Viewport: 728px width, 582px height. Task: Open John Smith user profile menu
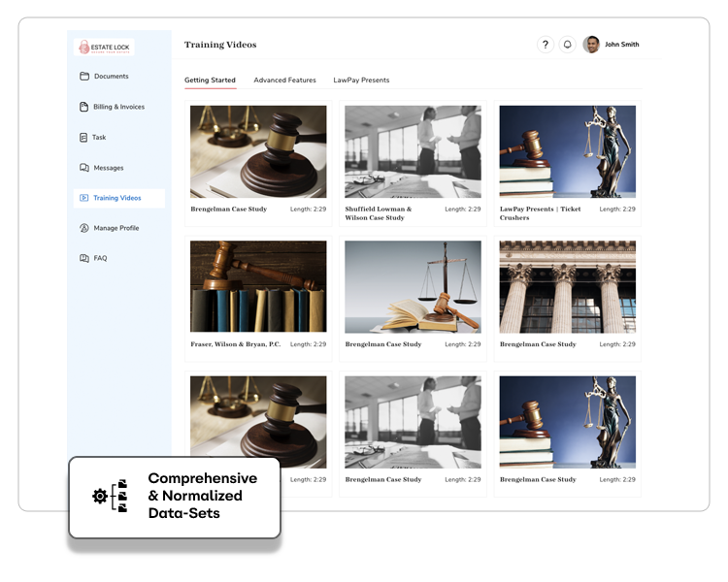(x=612, y=45)
